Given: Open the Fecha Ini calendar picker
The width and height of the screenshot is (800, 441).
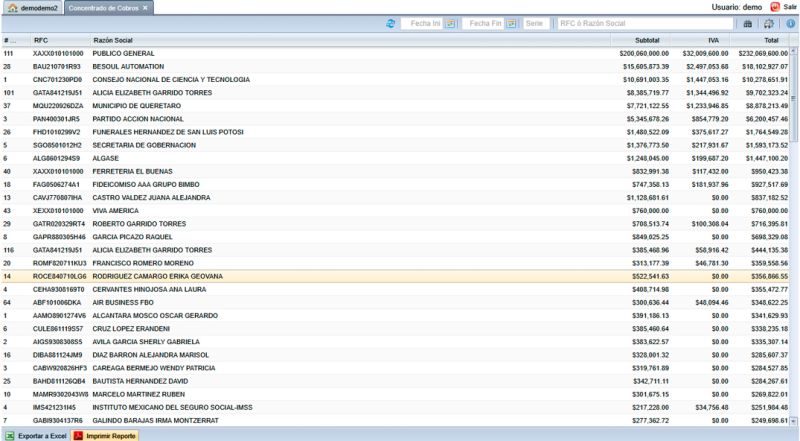Looking at the screenshot, I should [450, 23].
